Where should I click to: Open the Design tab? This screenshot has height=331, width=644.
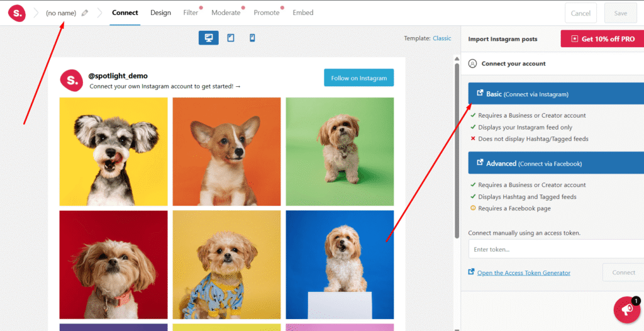[x=160, y=13]
